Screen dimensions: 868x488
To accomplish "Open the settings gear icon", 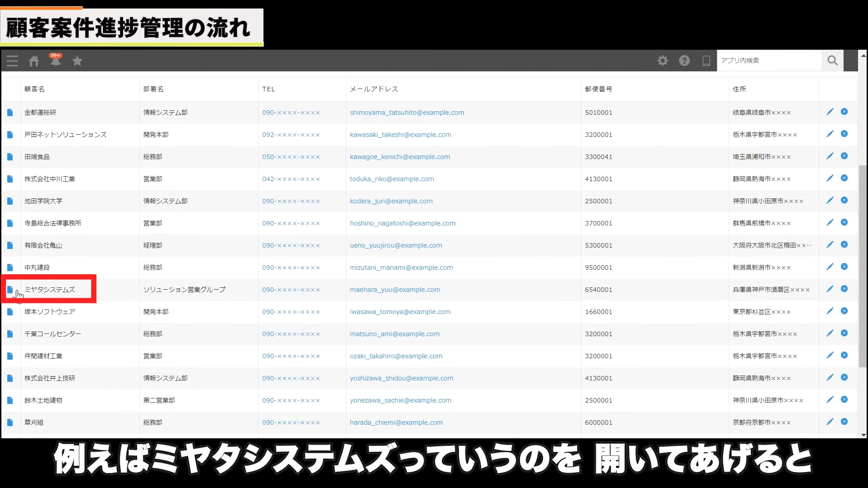I will coord(663,61).
